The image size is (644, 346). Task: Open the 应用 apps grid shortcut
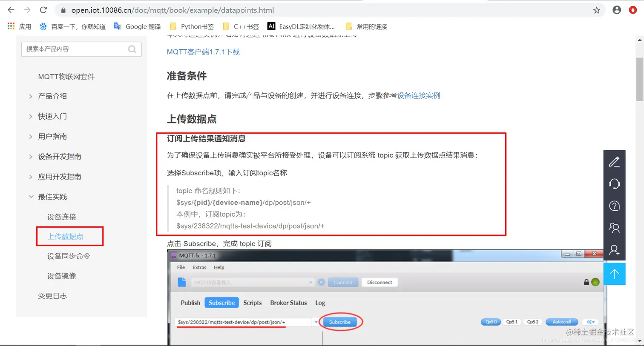coord(19,26)
